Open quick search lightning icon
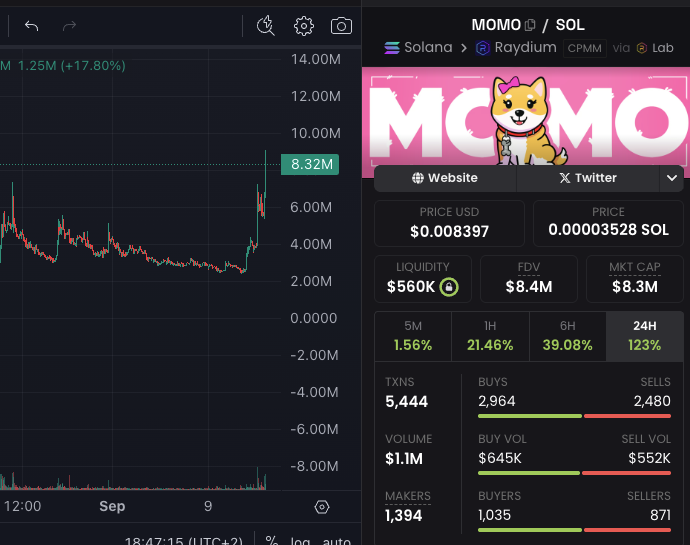Image resolution: width=690 pixels, height=545 pixels. 265,26
